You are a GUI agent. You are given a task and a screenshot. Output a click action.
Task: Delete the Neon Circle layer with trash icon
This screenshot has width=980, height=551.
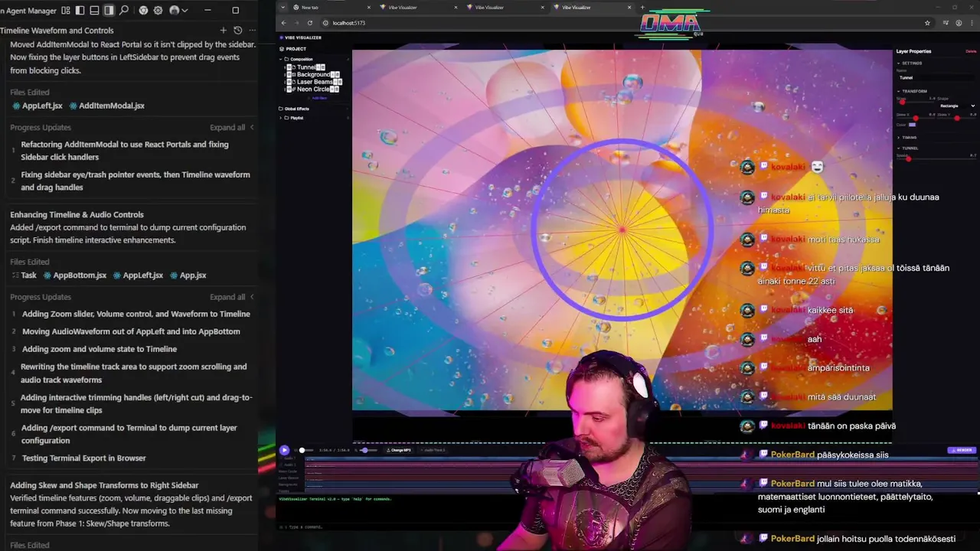point(337,89)
